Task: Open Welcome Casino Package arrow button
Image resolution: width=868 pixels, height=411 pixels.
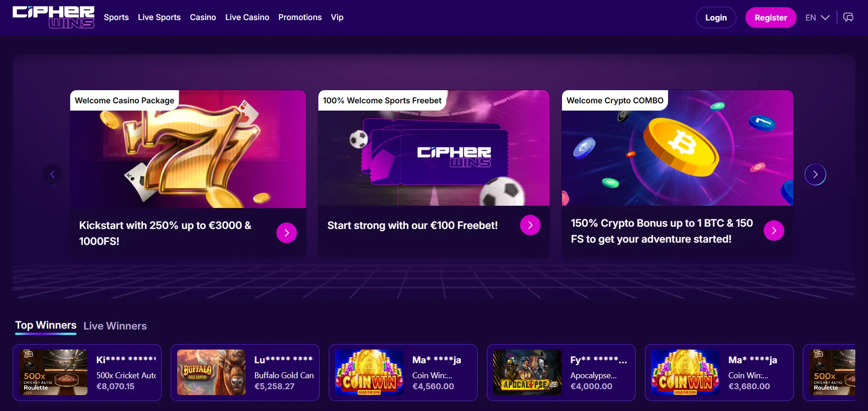Action: coord(286,233)
